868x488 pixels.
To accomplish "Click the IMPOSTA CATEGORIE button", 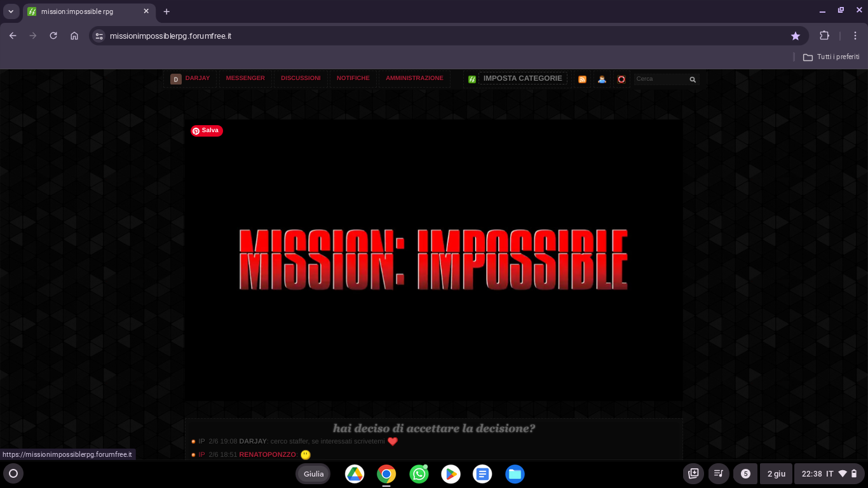I will coord(522,78).
